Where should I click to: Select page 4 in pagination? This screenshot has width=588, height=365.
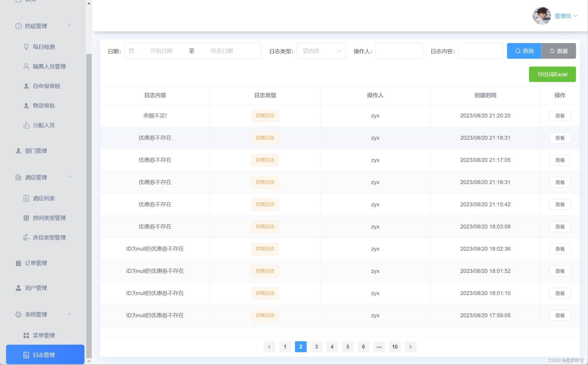[x=332, y=347]
